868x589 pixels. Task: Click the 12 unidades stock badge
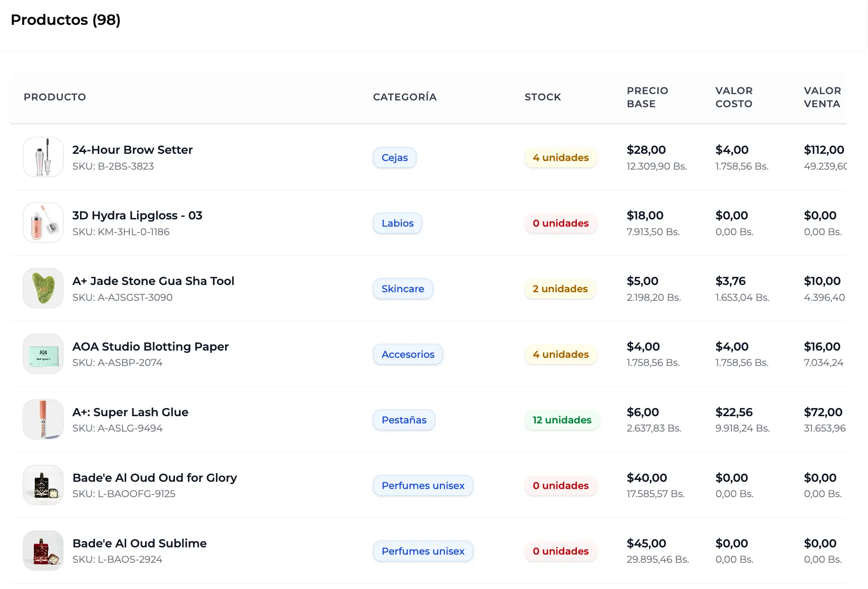point(561,420)
